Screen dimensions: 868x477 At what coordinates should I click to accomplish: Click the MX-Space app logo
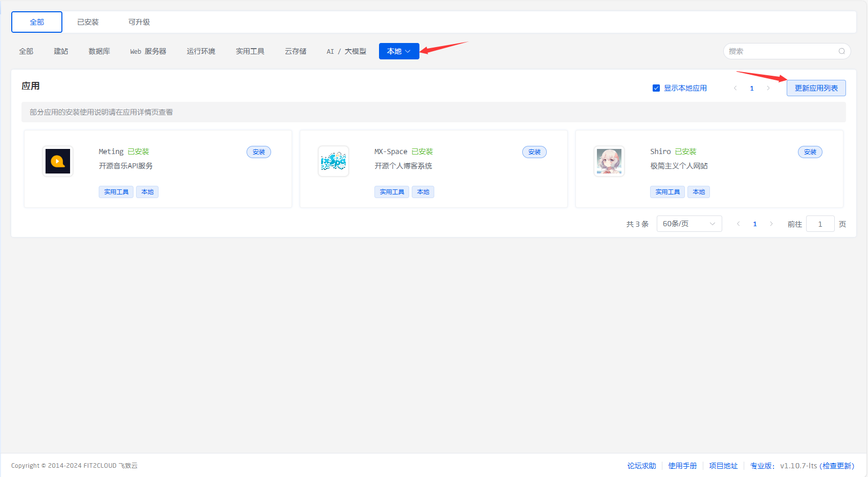[x=333, y=161]
